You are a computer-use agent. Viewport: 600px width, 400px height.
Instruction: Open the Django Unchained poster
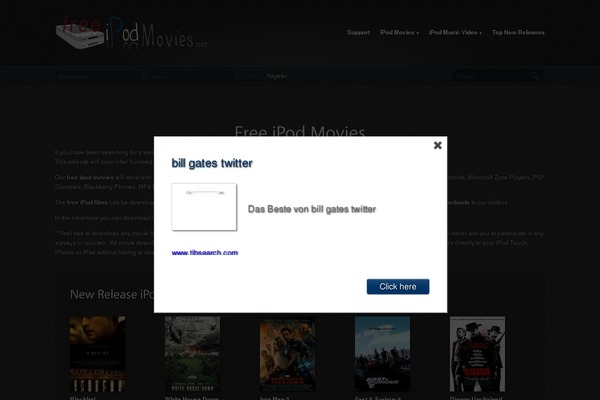pos(477,354)
